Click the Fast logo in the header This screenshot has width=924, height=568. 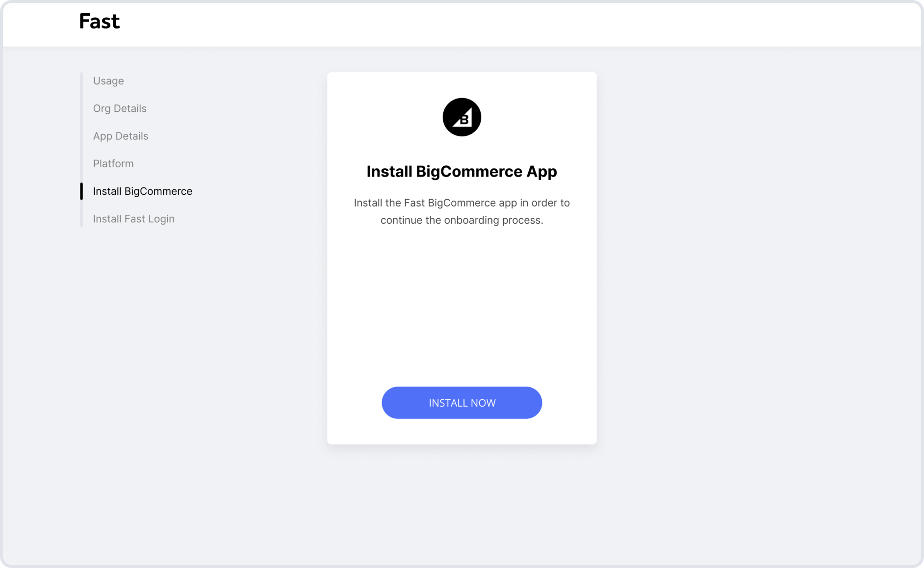coord(99,22)
